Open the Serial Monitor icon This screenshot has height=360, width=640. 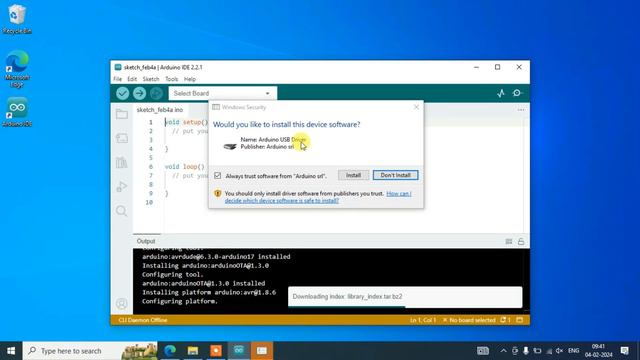[518, 93]
